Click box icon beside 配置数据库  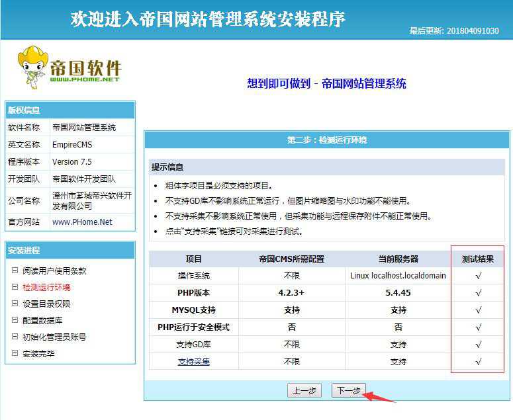point(15,320)
